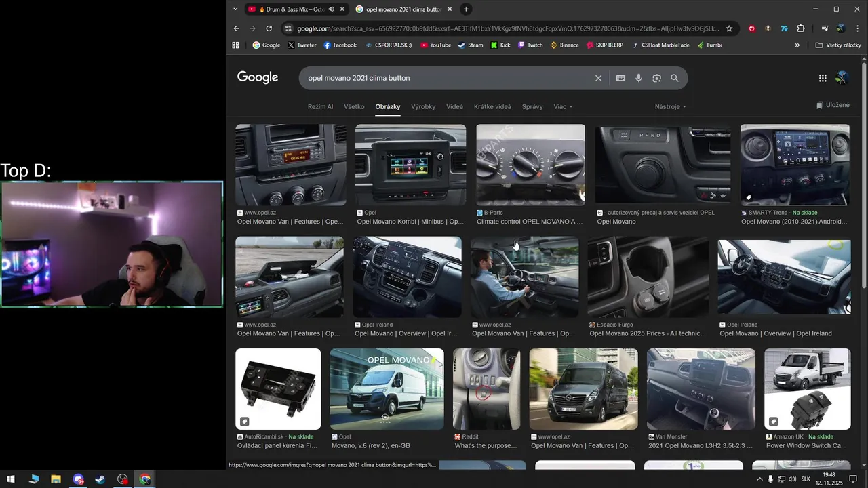The height and width of the screenshot is (488, 868).
Task: Open the browser media control icon
Action: [825, 28]
